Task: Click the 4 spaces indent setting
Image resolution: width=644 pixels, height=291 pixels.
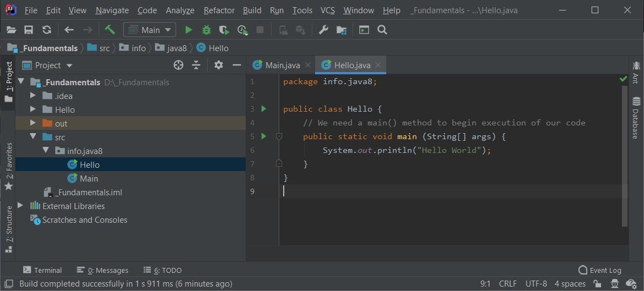Action: tap(570, 284)
